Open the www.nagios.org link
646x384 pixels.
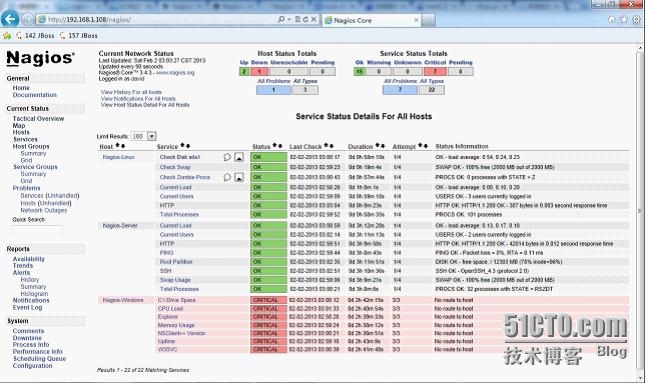175,73
